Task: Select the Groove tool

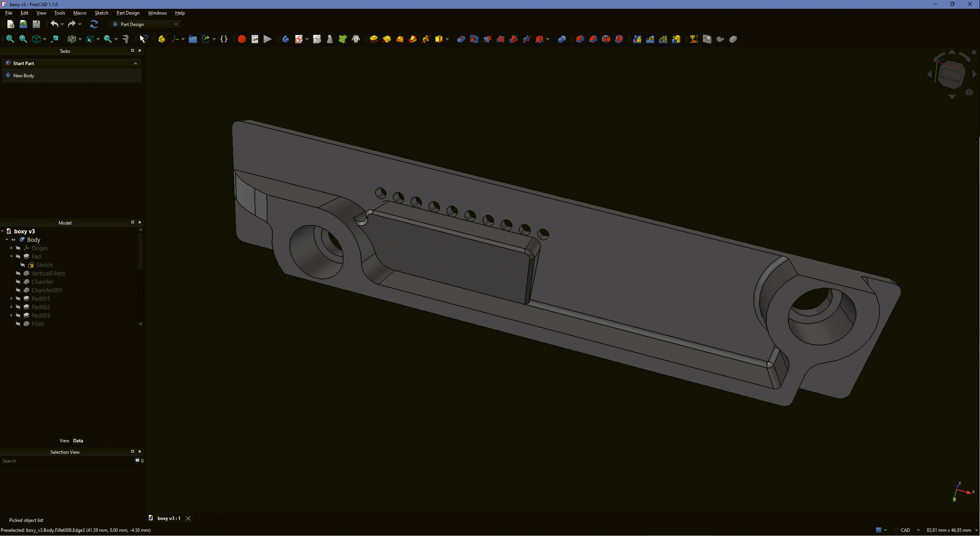Action: click(x=487, y=39)
